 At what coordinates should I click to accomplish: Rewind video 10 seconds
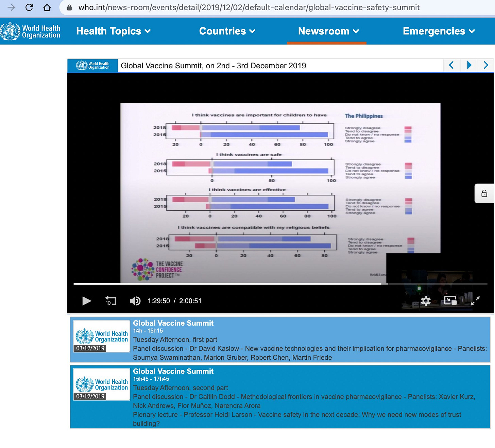(x=110, y=301)
